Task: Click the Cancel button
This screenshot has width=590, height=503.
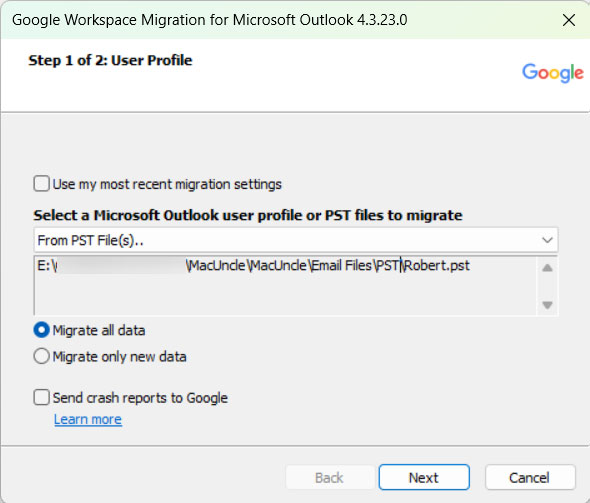Action: 530,477
